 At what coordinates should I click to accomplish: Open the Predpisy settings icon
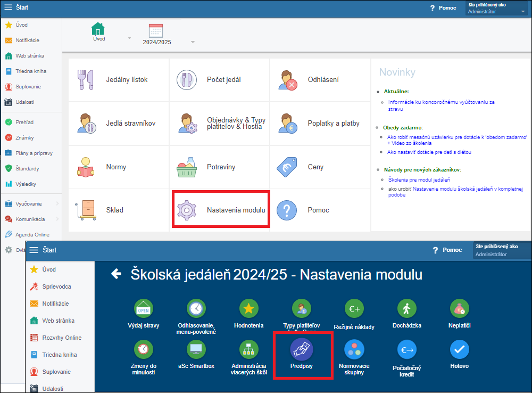[301, 350]
